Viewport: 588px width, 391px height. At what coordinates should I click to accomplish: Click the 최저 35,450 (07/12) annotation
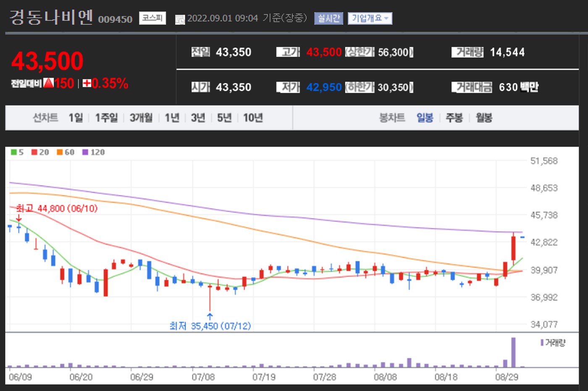(210, 326)
